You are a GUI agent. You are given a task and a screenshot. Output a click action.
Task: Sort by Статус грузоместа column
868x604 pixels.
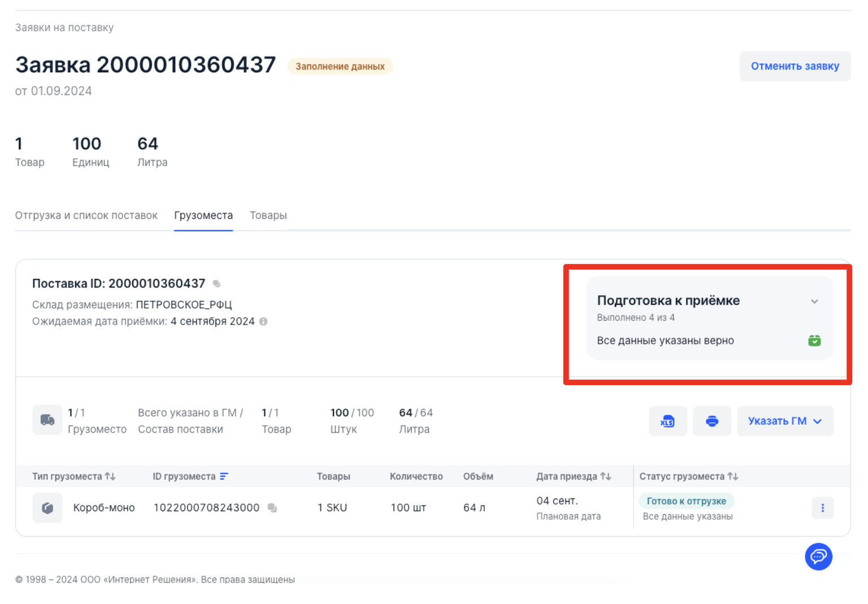point(733,476)
